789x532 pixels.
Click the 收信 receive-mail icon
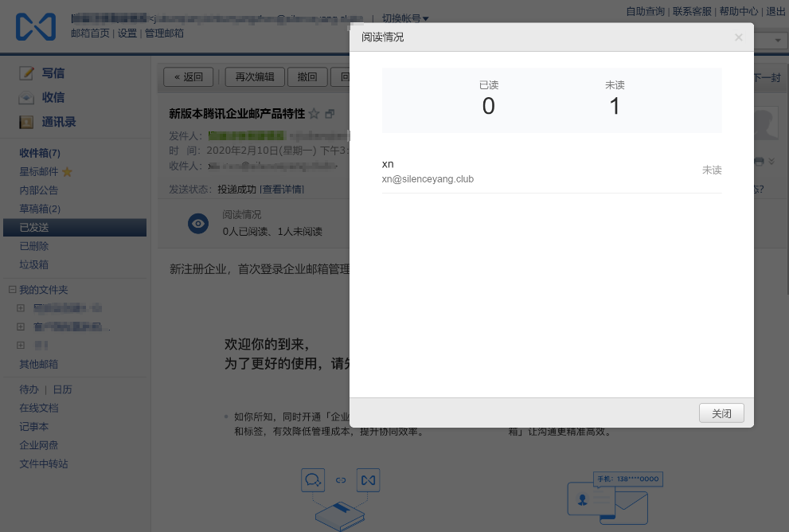pos(26,97)
